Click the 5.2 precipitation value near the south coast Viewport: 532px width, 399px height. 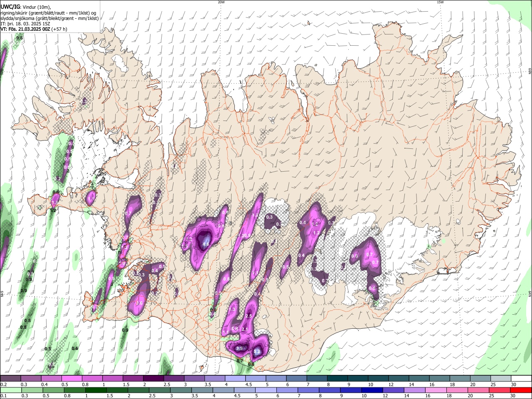tap(257, 352)
